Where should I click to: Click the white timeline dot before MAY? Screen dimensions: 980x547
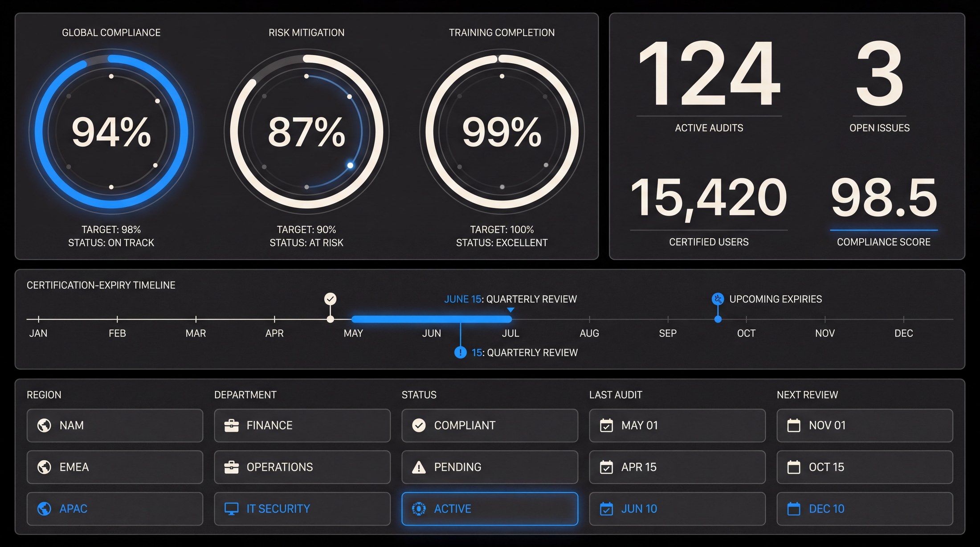tap(330, 319)
